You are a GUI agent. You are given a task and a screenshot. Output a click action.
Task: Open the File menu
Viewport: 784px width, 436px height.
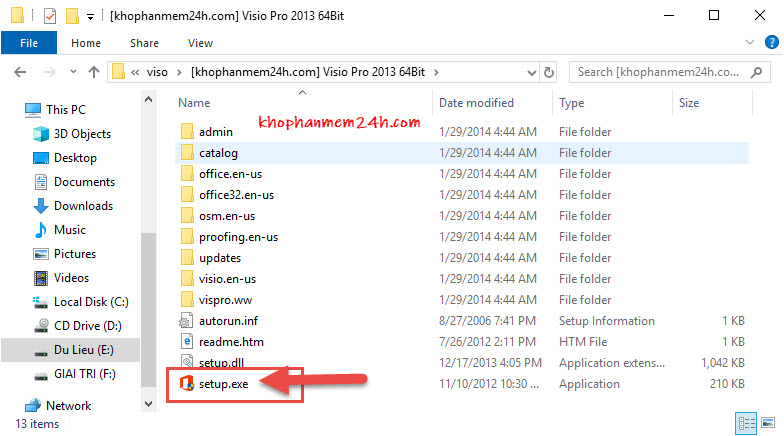(x=29, y=43)
